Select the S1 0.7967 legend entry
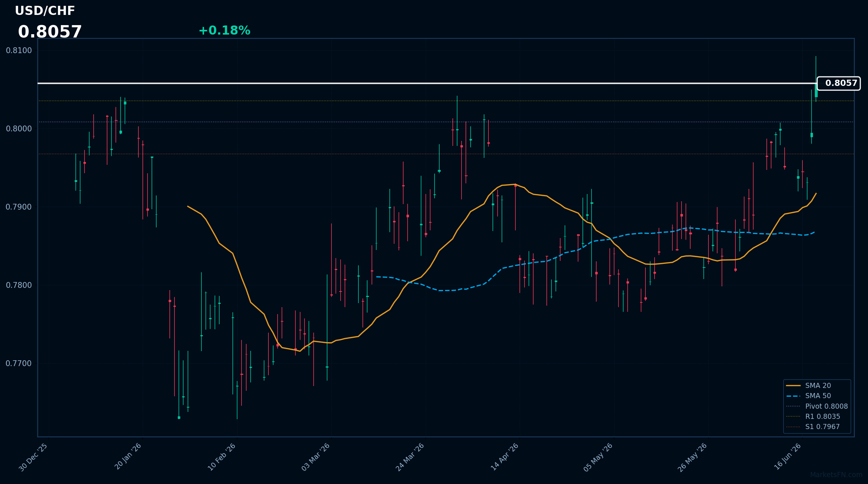The image size is (868, 484). (813, 427)
